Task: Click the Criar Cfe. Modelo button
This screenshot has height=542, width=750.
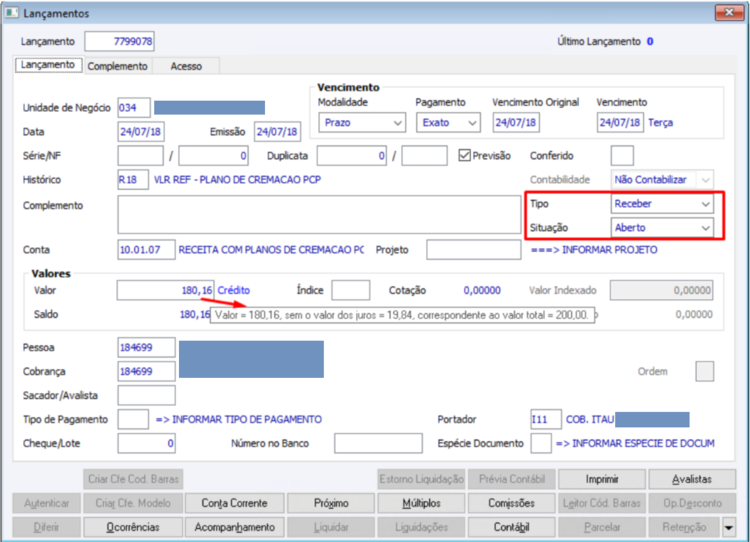Action: 133,503
